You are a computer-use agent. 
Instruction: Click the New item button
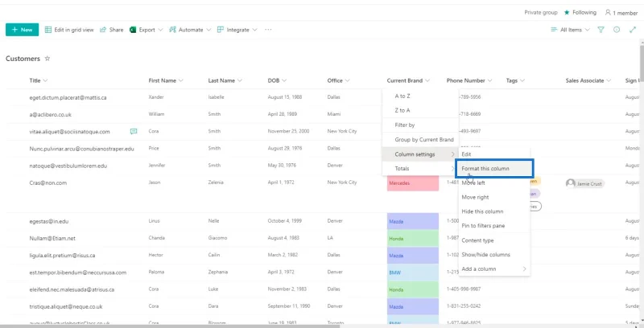[x=23, y=30]
